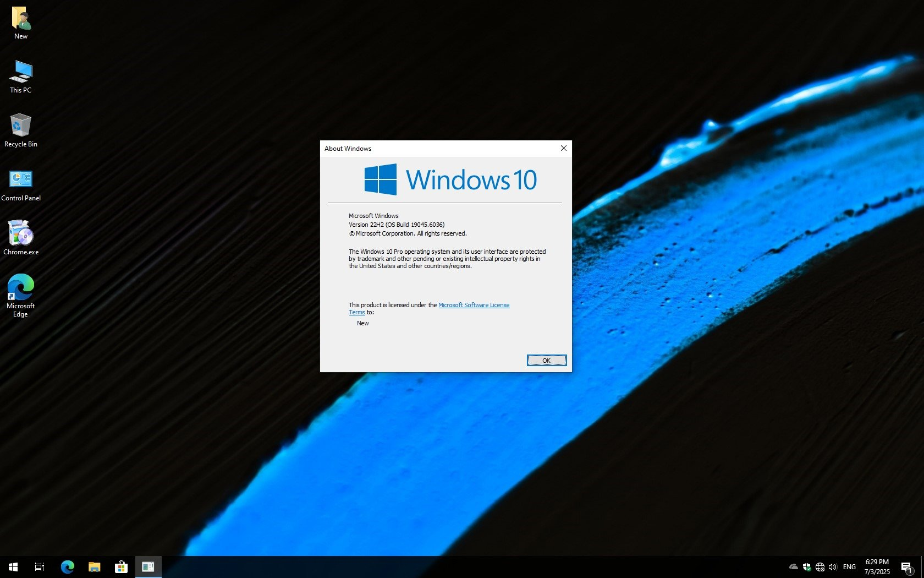Open Microsoft Edge from the desktop
The image size is (924, 578).
coord(20,291)
